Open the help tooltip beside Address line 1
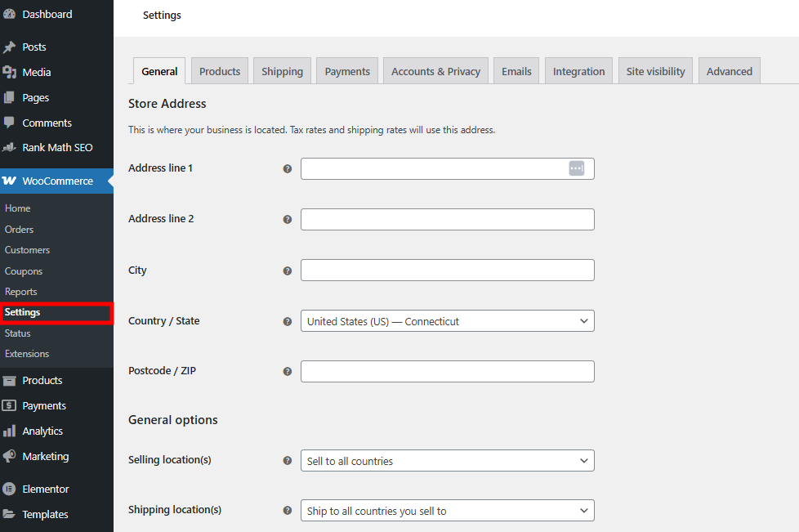The height and width of the screenshot is (532, 799). point(287,168)
